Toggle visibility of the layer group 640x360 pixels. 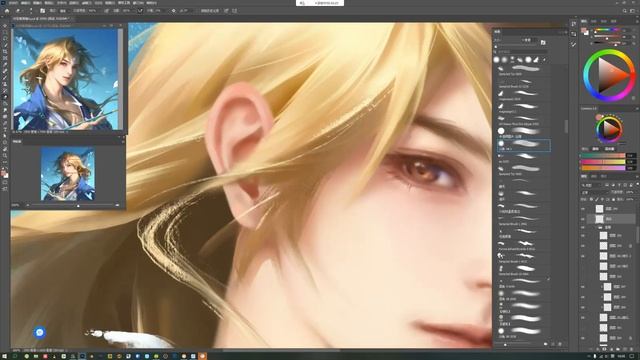[x=583, y=227]
